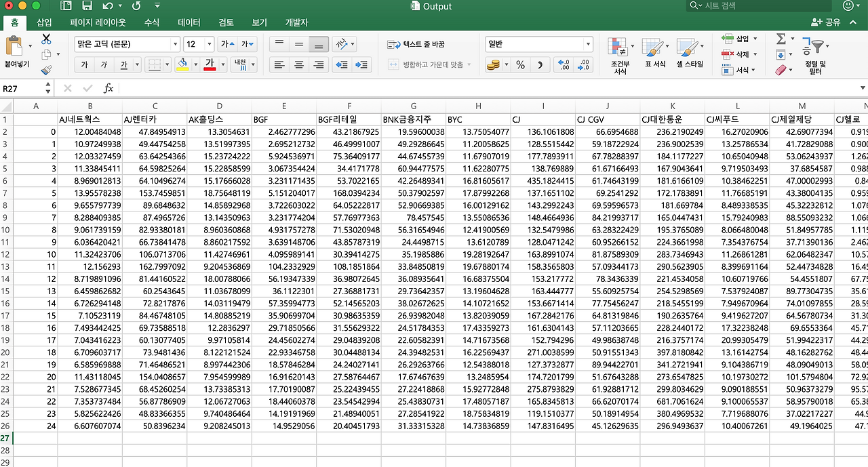Insert function via fx icon
The image size is (868, 467).
click(x=108, y=88)
